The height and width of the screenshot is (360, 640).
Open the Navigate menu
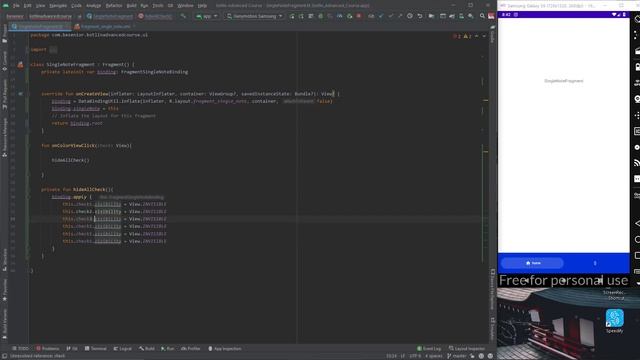pyautogui.click(x=58, y=6)
